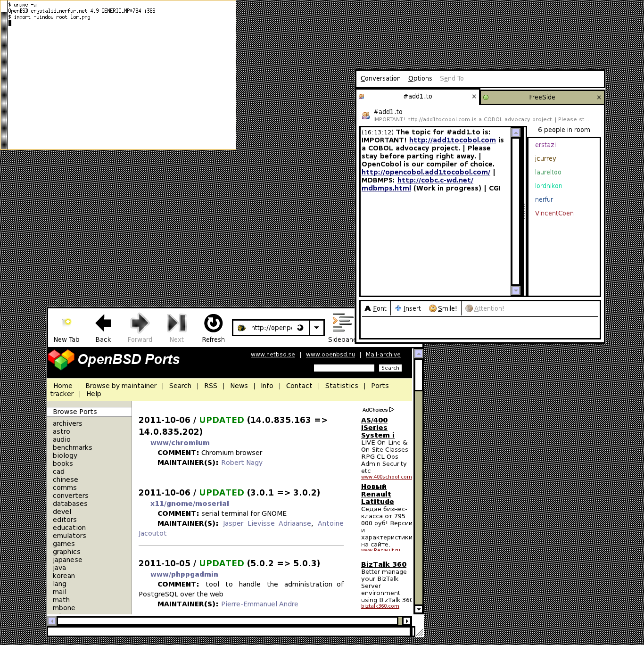Switch to the FreeSide tab
644x645 pixels.
(542, 97)
